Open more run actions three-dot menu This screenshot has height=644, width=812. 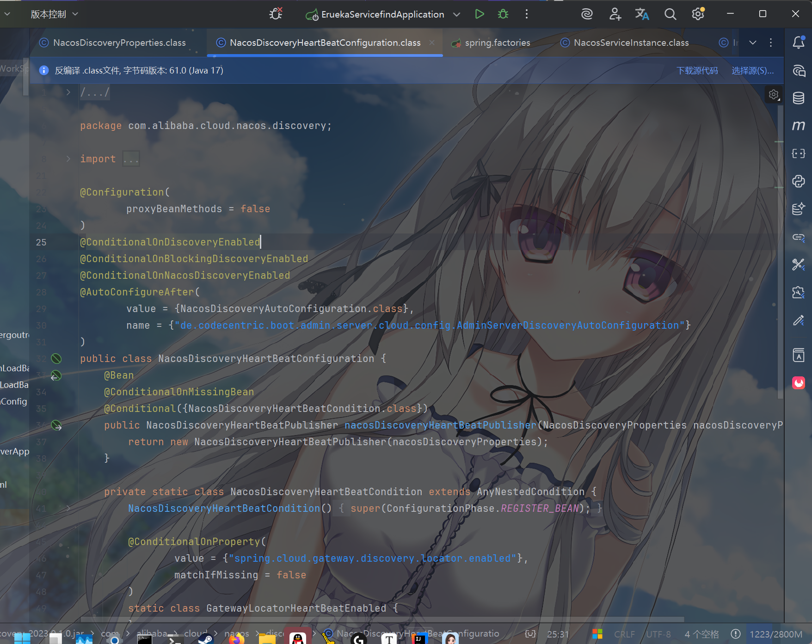pyautogui.click(x=526, y=14)
